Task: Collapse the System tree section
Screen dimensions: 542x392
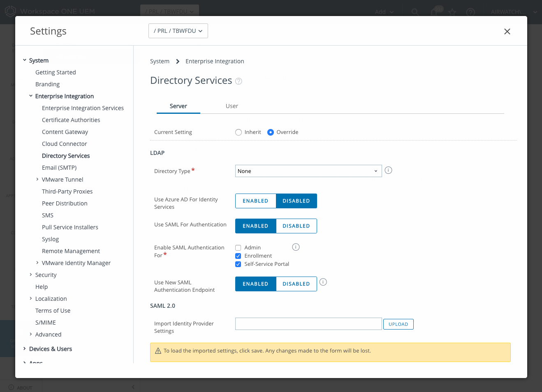Action: 25,60
